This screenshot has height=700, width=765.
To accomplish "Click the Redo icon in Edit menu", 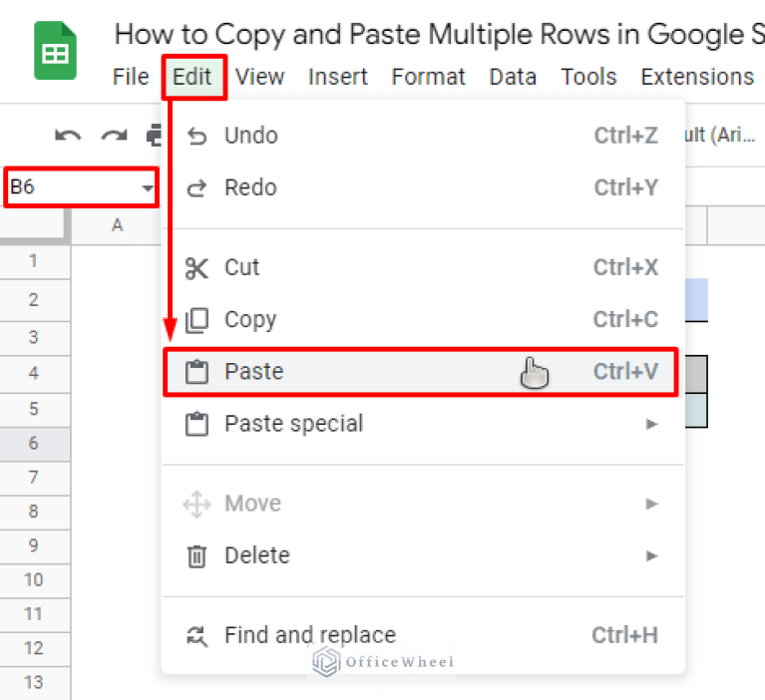I will [x=196, y=187].
